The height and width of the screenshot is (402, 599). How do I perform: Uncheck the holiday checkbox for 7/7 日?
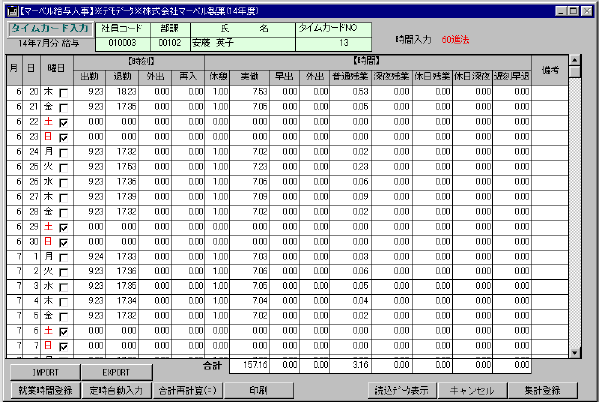(x=63, y=347)
